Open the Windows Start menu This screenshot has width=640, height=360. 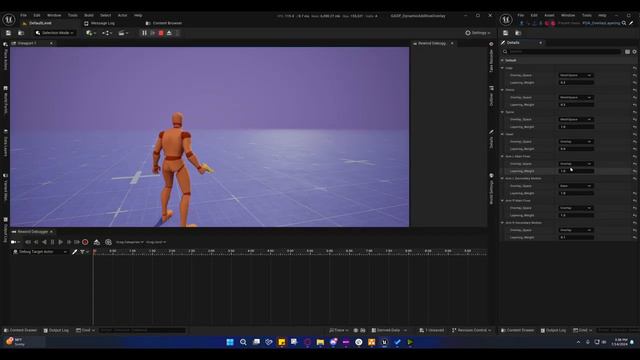(x=230, y=342)
